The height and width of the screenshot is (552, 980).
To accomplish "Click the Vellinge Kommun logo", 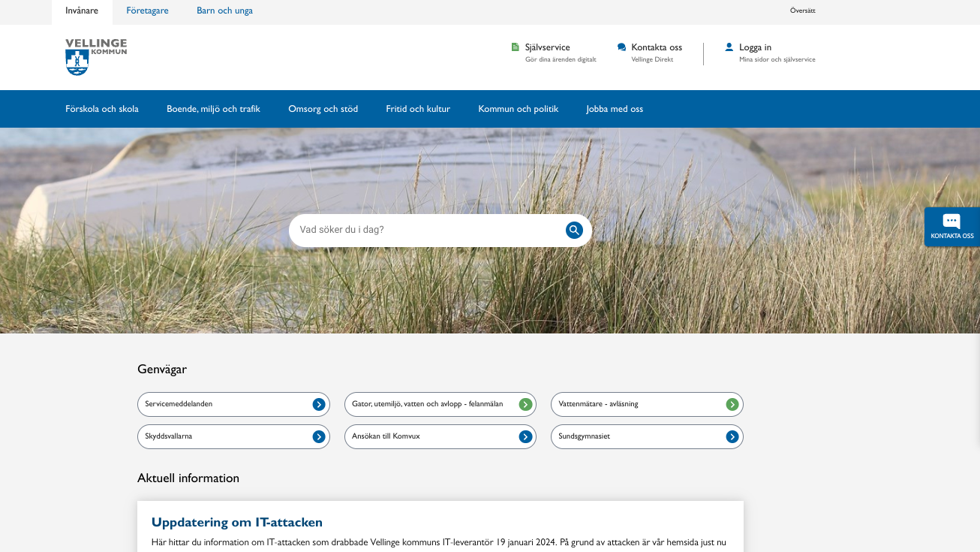I will [x=95, y=57].
